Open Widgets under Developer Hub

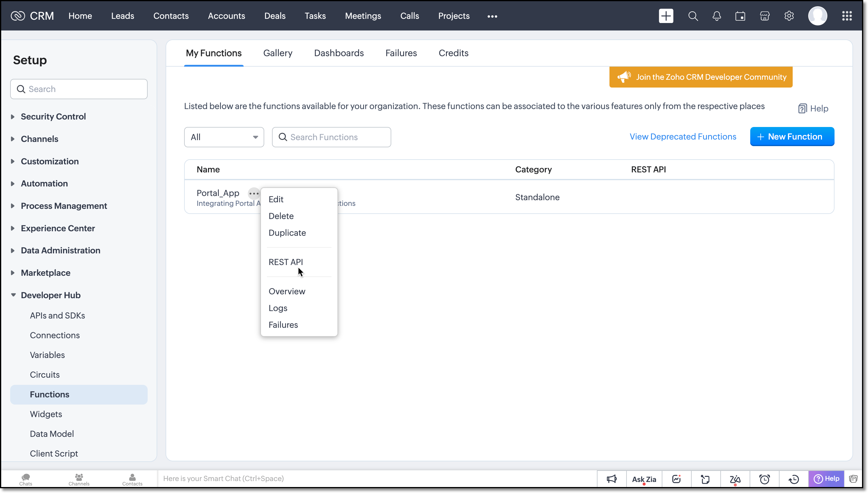[46, 414]
